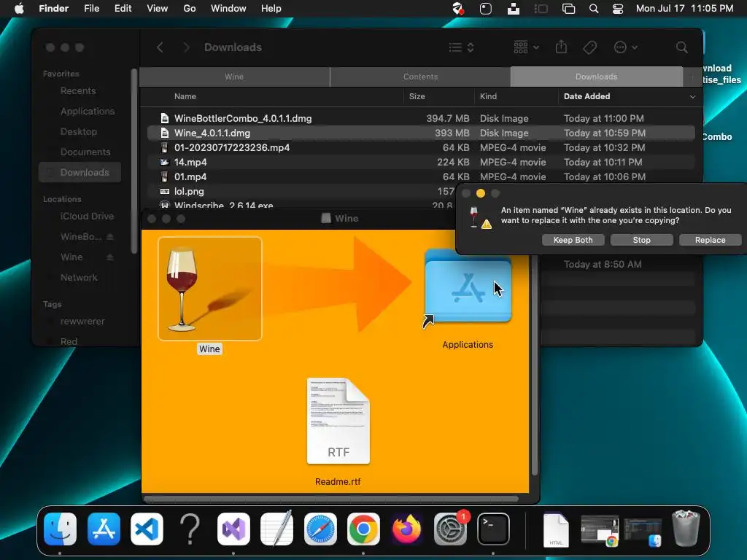Screen dimensions: 747x560
Task: Open Finder from the Dock
Action: (x=60, y=529)
